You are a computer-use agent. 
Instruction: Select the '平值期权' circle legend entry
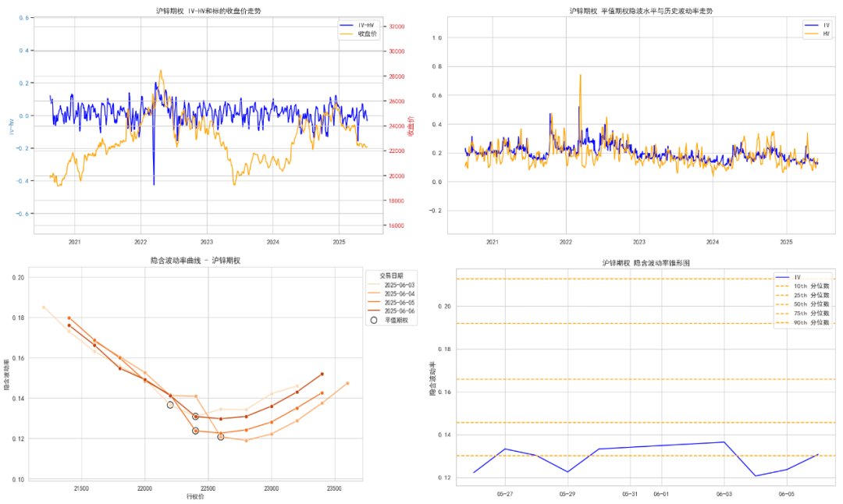click(389, 320)
